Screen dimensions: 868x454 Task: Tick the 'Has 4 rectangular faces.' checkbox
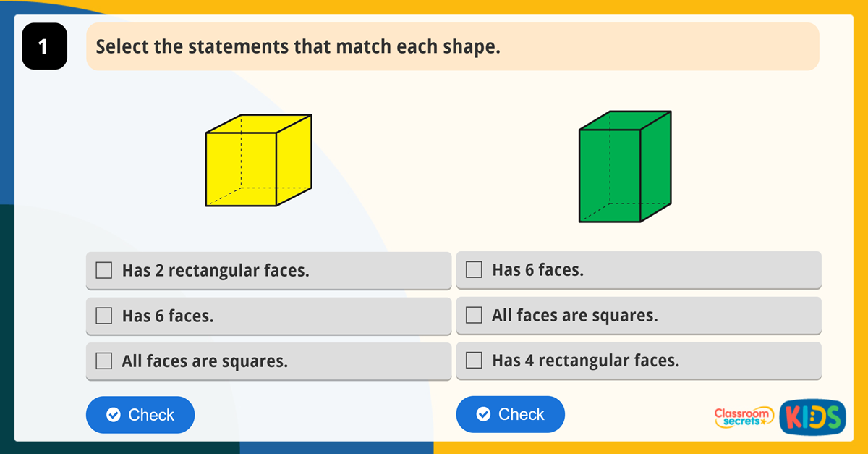click(x=474, y=360)
